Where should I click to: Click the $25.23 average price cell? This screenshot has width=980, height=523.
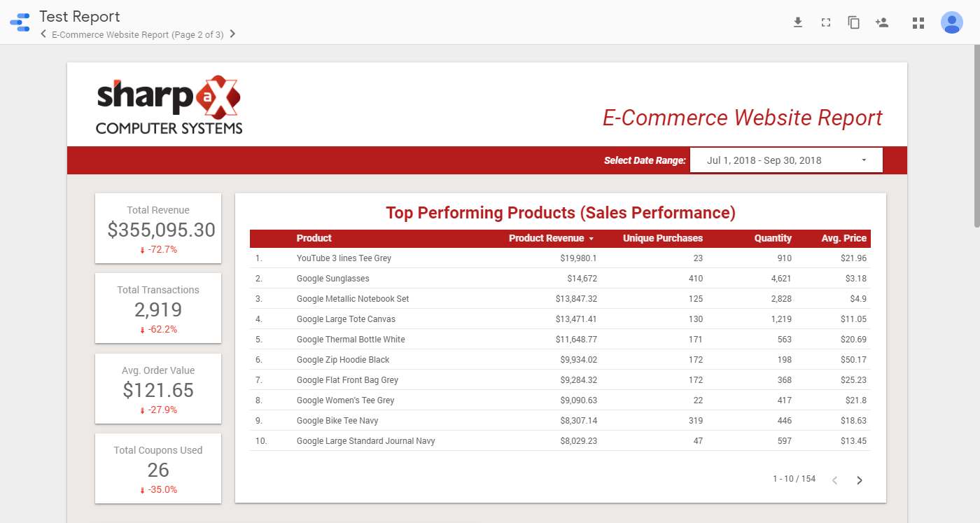pos(854,380)
